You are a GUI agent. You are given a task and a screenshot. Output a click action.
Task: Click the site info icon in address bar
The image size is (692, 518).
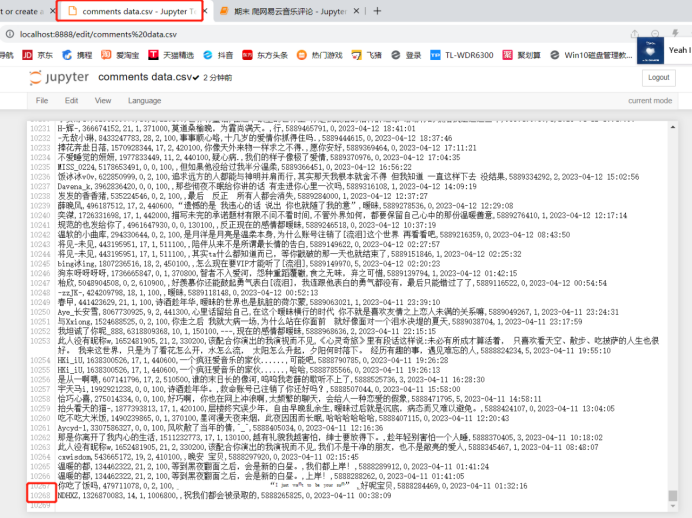[x=10, y=34]
